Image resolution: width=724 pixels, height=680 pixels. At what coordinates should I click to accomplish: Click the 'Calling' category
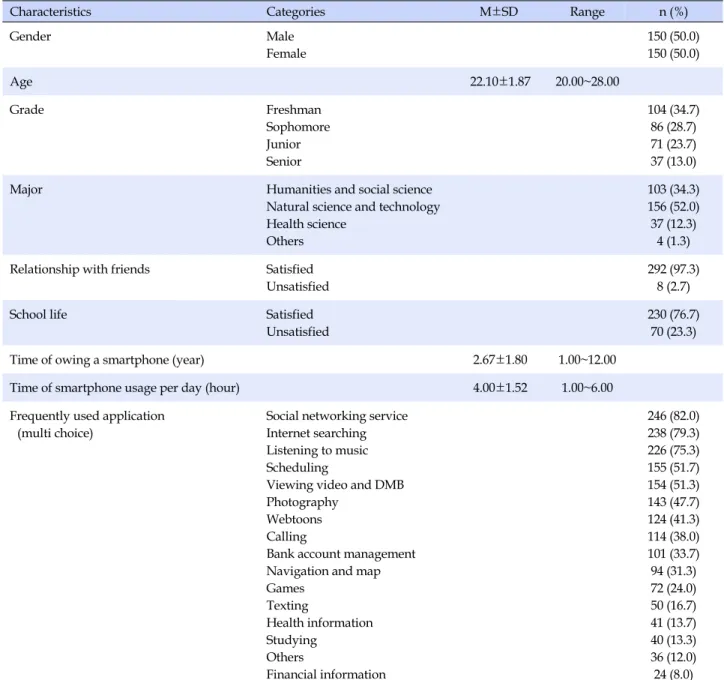coord(286,537)
